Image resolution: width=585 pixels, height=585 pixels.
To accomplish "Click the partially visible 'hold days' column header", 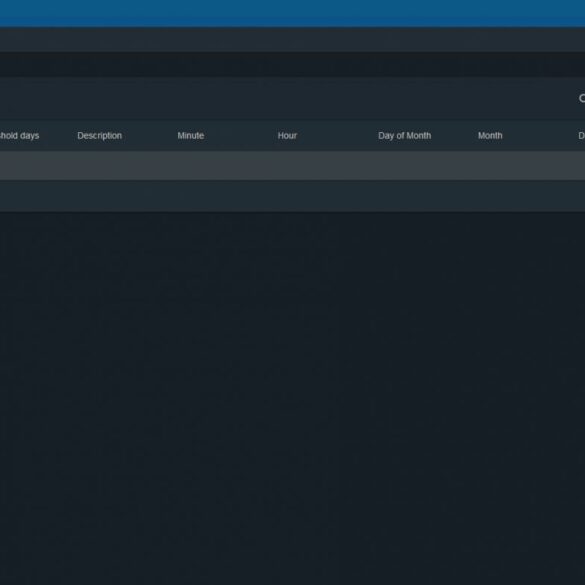I will pos(19,135).
